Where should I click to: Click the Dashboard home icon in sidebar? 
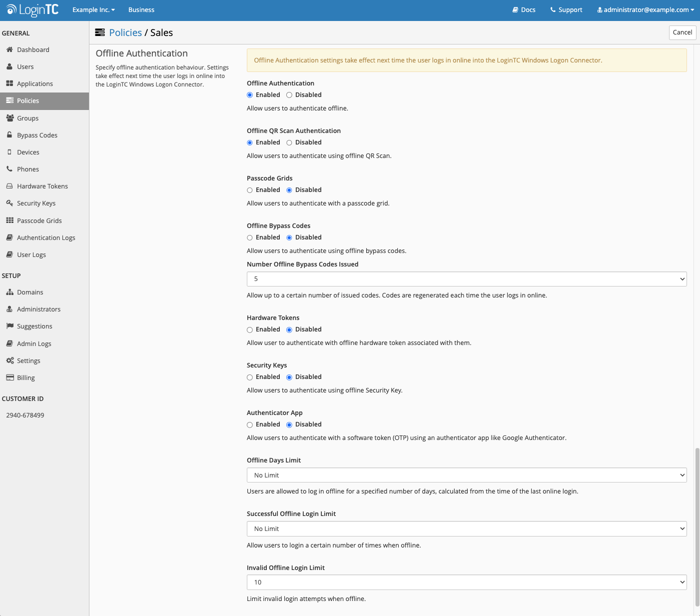[9, 49]
